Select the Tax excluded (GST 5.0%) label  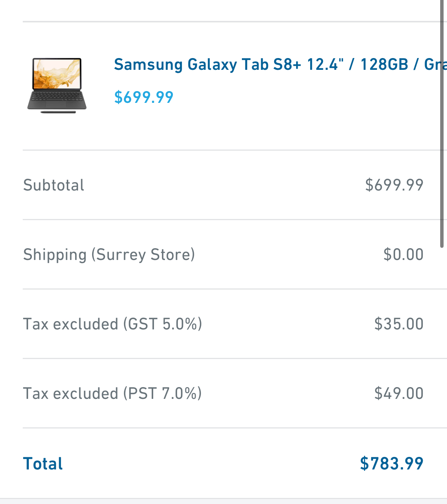(x=113, y=324)
